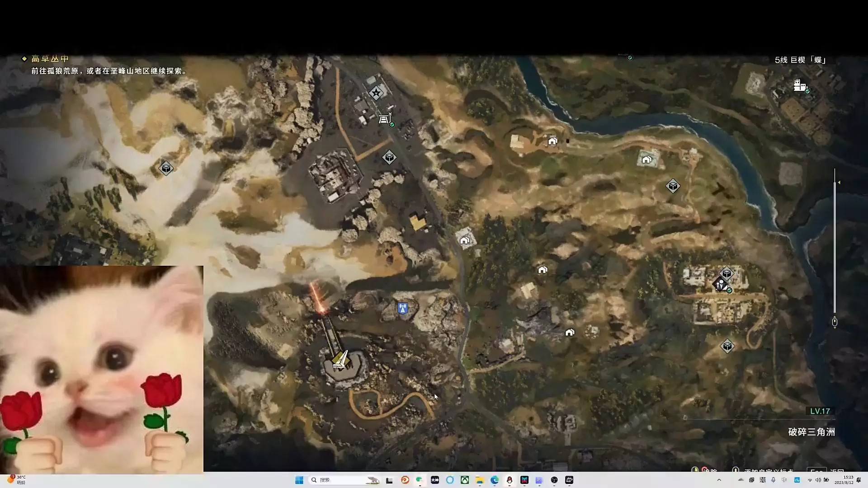The image size is (868, 488).
Task: Open the volume control in the system tray
Action: click(818, 480)
